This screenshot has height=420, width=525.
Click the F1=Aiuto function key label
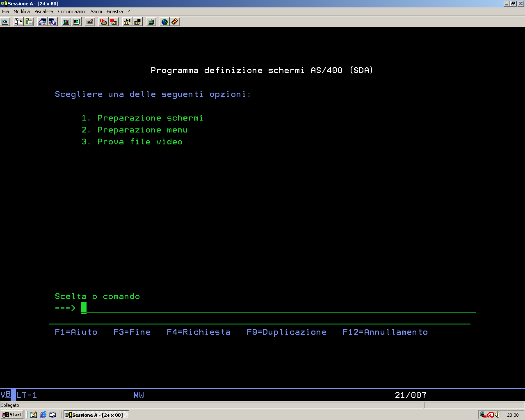tap(76, 332)
